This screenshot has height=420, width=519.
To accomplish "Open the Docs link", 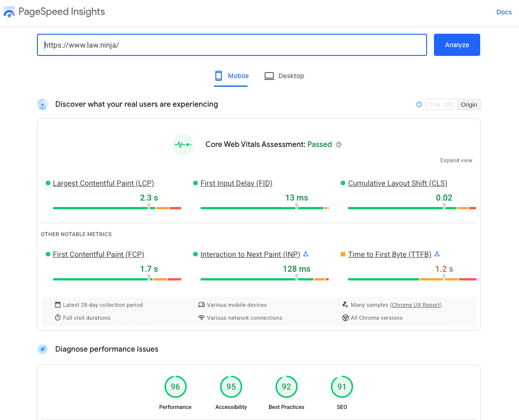I will point(504,12).
